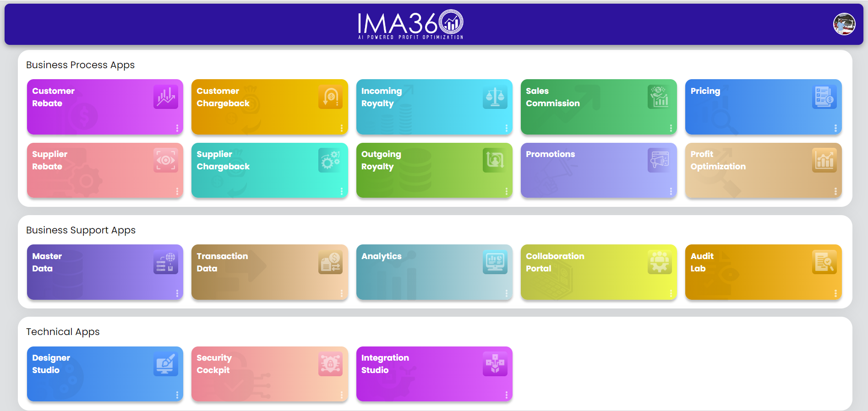Click the Analytics monitor icon
This screenshot has height=411, width=868.
pyautogui.click(x=495, y=262)
